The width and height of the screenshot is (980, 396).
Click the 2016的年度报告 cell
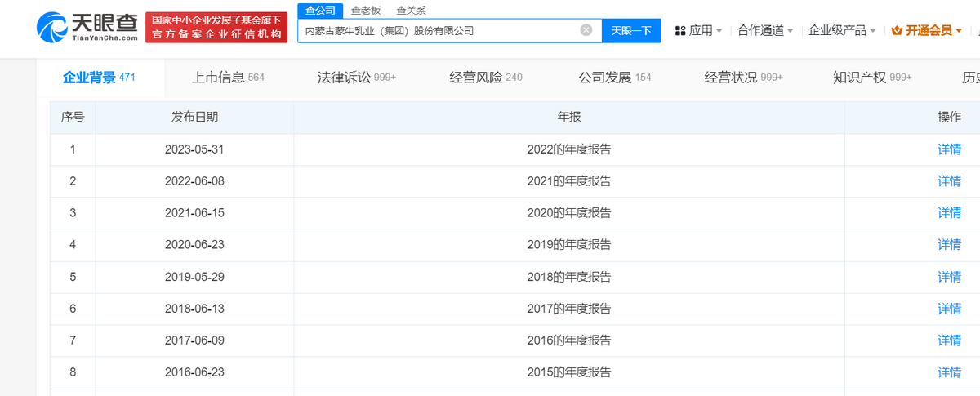click(569, 340)
